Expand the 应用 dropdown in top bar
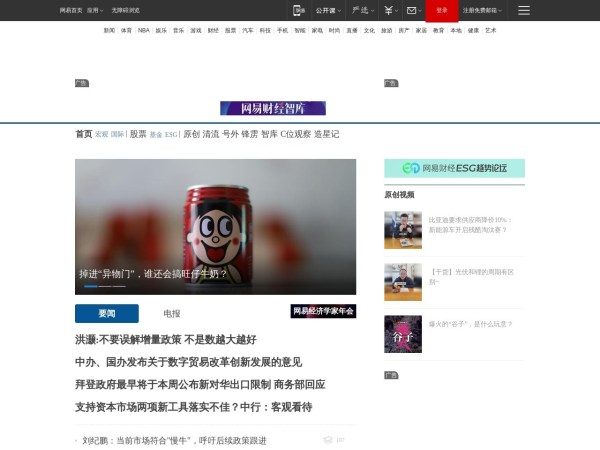600x450 pixels. pyautogui.click(x=94, y=10)
